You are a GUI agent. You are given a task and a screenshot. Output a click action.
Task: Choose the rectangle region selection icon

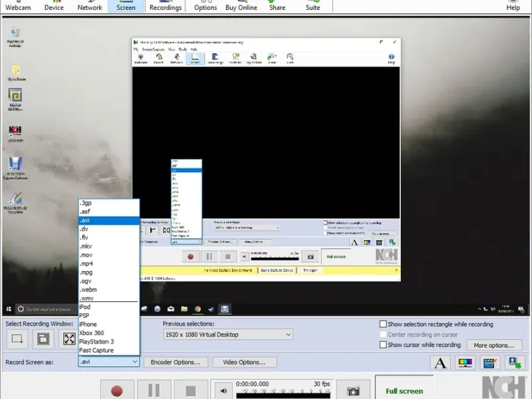[x=18, y=339]
